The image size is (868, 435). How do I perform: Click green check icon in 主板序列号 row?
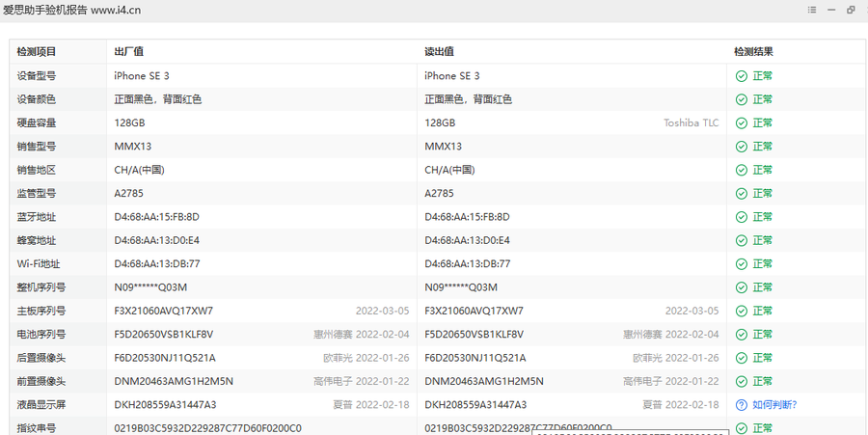[x=742, y=311]
